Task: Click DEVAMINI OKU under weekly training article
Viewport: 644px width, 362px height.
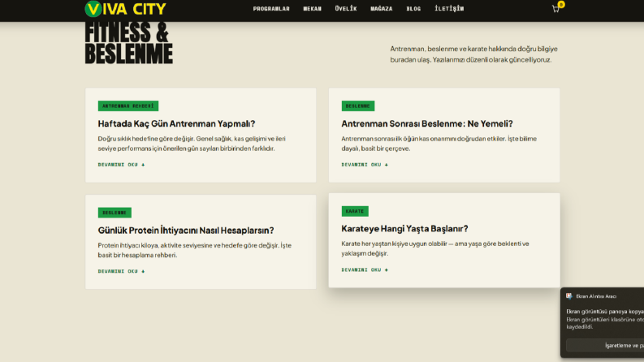Action: (x=121, y=165)
